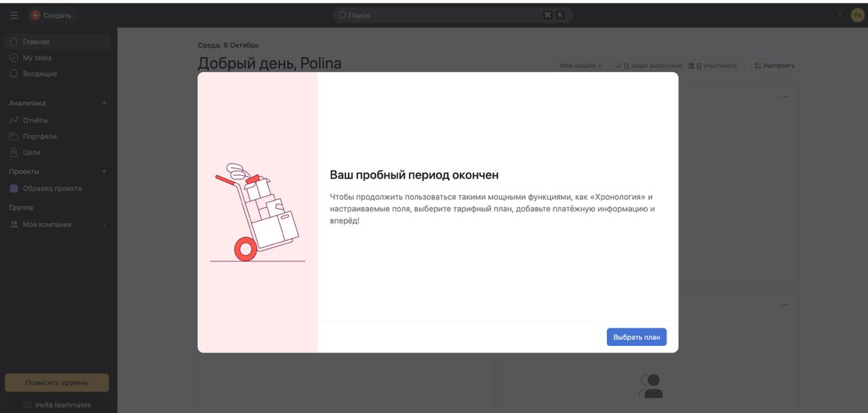Click the Настроить customize button
Screen dimensions: 868x413
coord(774,66)
